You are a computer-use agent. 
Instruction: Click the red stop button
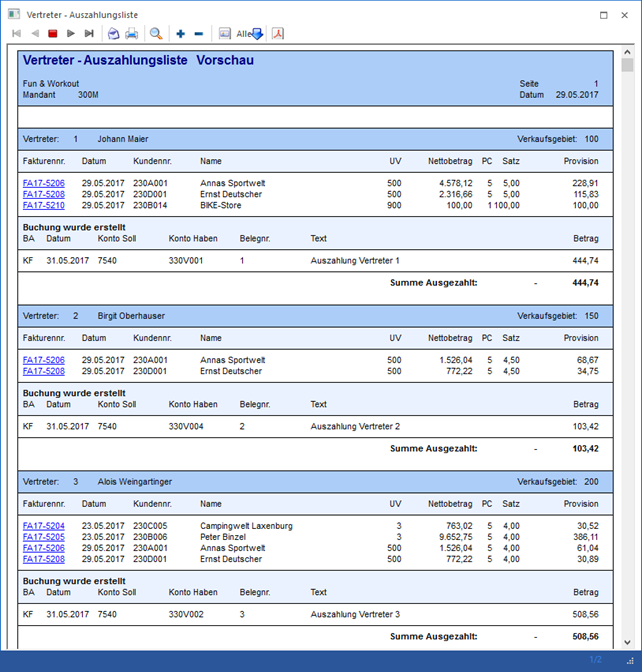[53, 34]
